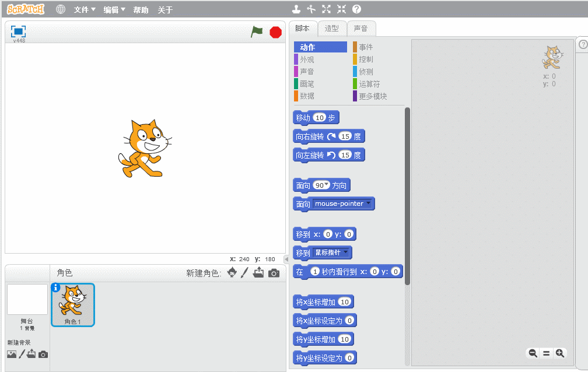Reset scripts area zoom with equals icon
The height and width of the screenshot is (372, 588).
click(x=547, y=353)
